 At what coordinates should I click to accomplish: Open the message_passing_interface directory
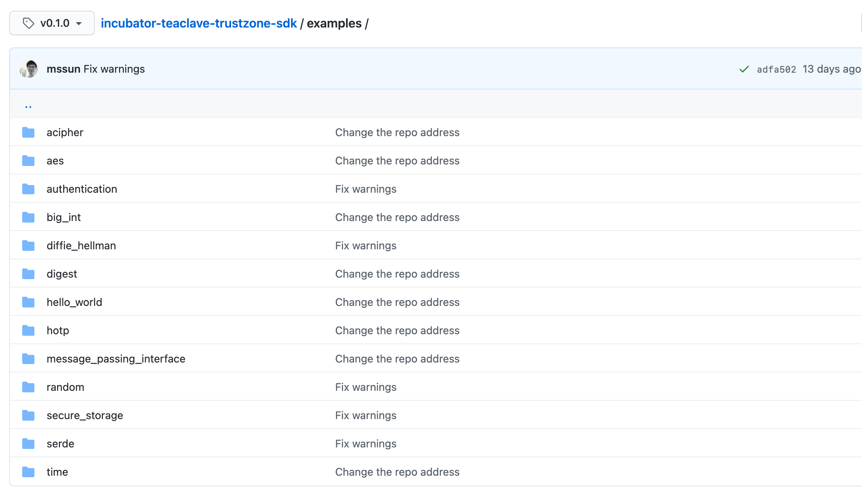pyautogui.click(x=115, y=359)
